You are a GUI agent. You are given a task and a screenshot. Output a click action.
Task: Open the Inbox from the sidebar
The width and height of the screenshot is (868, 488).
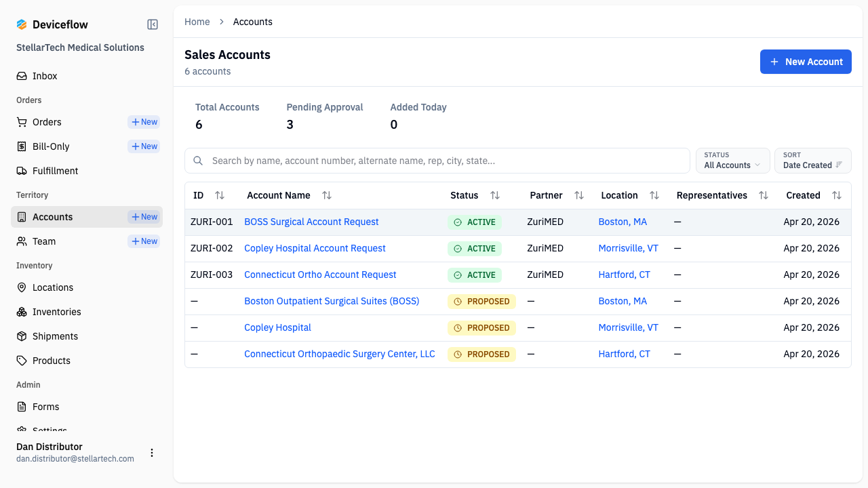tap(46, 75)
